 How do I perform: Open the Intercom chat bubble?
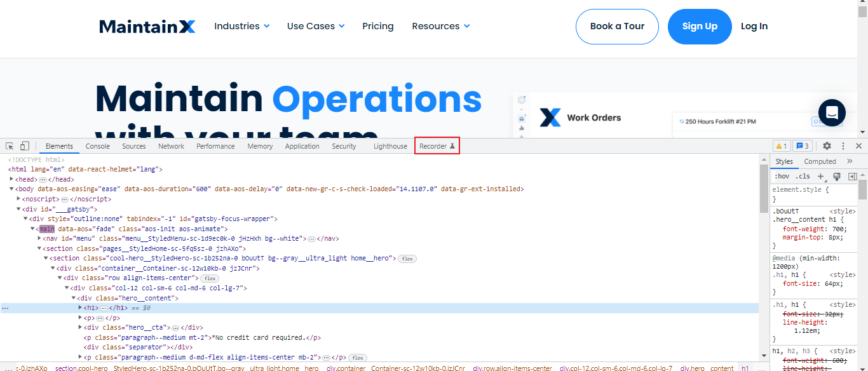[x=832, y=113]
